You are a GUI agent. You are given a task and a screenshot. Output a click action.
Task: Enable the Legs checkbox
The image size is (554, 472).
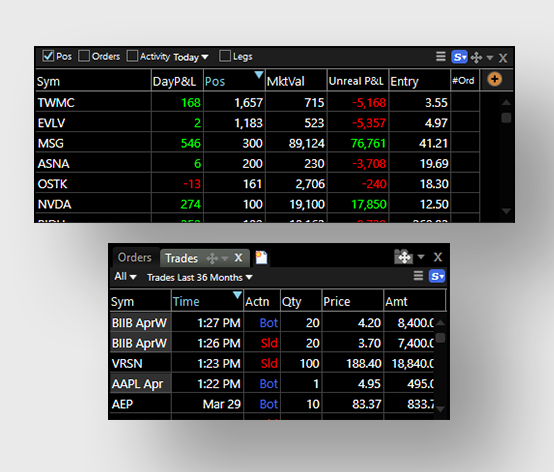pyautogui.click(x=225, y=56)
